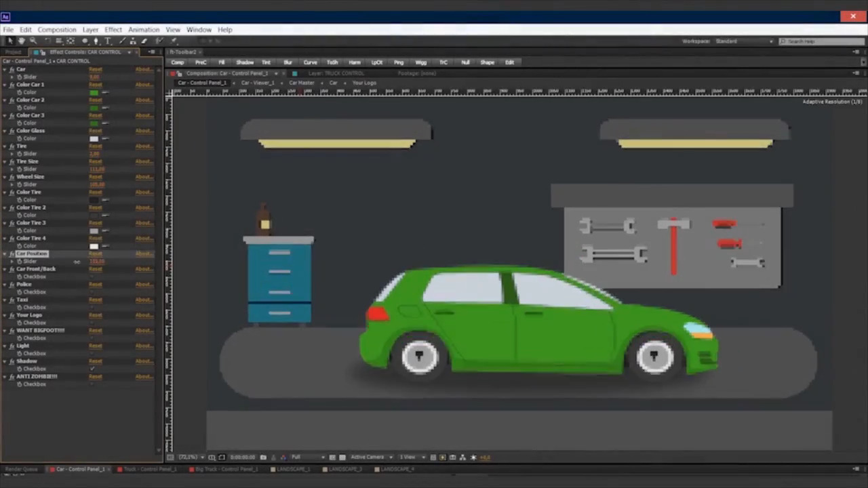Show channel and color management icon
This screenshot has height=488, width=868.
(x=283, y=457)
